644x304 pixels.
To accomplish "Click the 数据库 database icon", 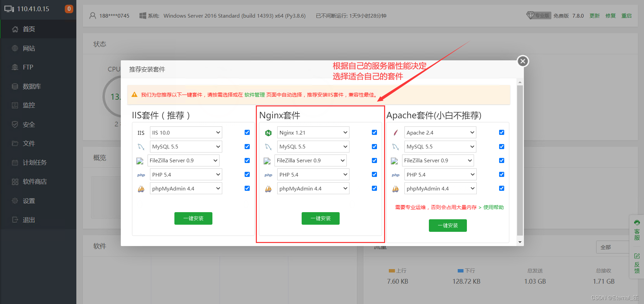I will pyautogui.click(x=15, y=86).
